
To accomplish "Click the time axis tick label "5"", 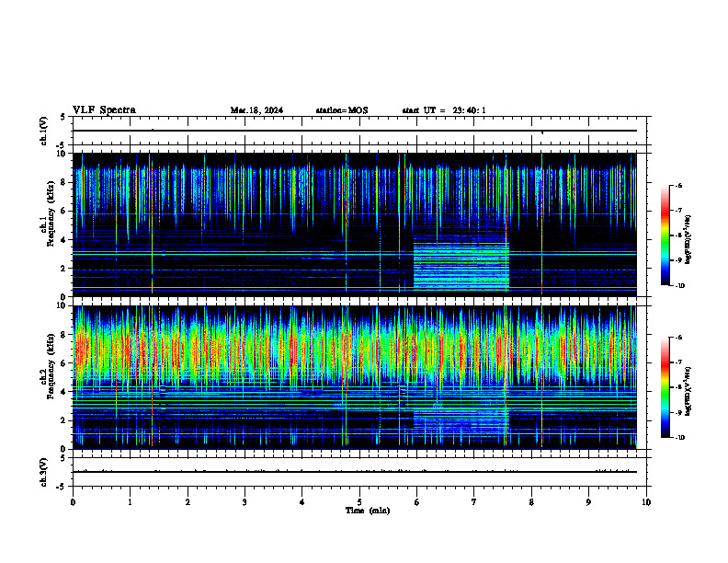I will tap(359, 501).
